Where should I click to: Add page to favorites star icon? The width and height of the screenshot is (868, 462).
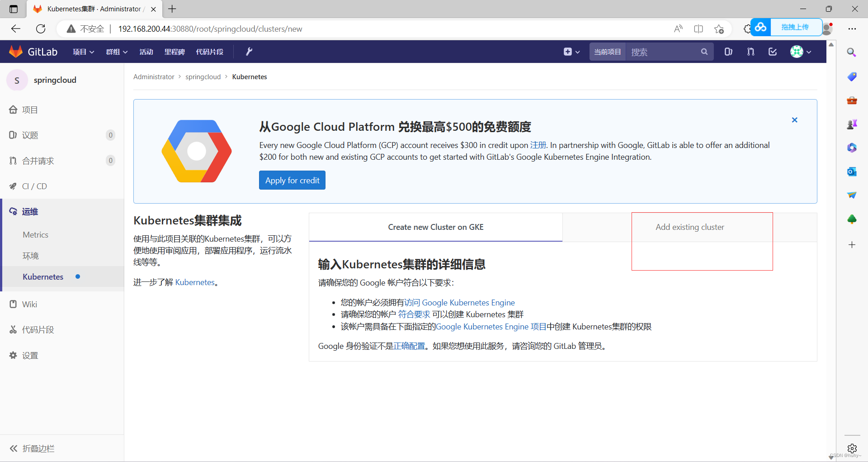pyautogui.click(x=719, y=29)
